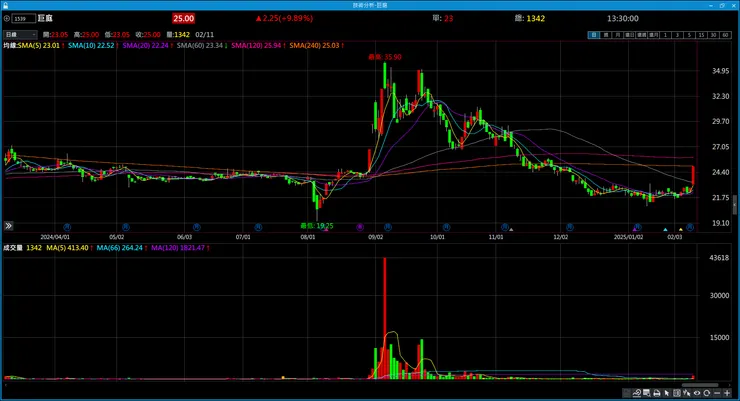Click the greyed-out first bottom toolbar icon
The width and height of the screenshot is (740, 401).
627,393
